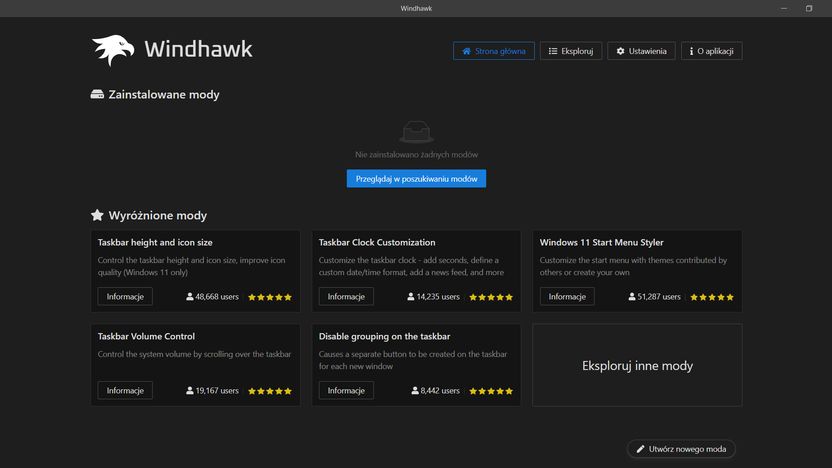Click the Start Menu Styler description text

coord(633,266)
